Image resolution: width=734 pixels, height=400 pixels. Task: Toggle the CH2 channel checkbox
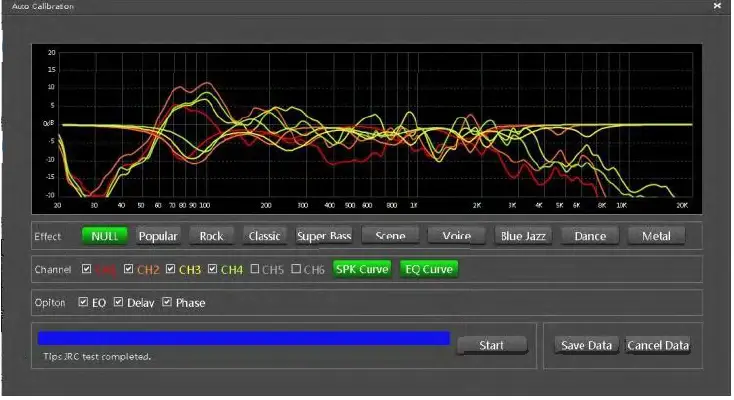(128, 269)
